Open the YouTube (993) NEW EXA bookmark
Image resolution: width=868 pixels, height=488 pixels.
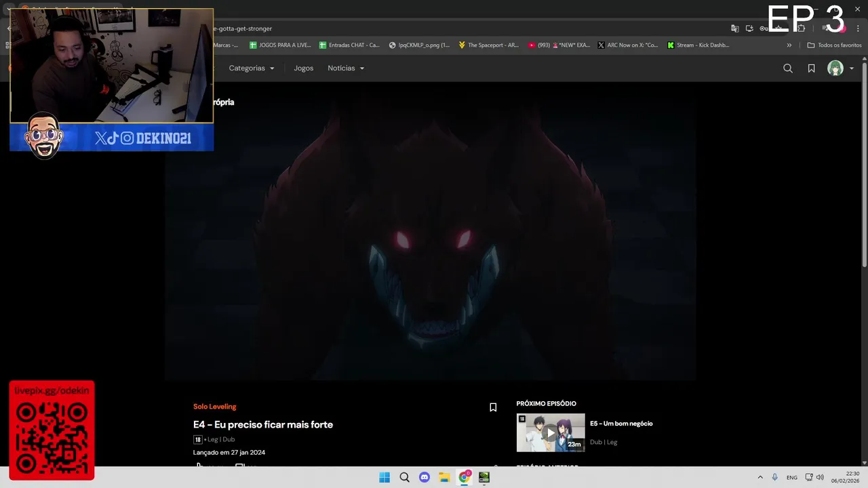559,45
